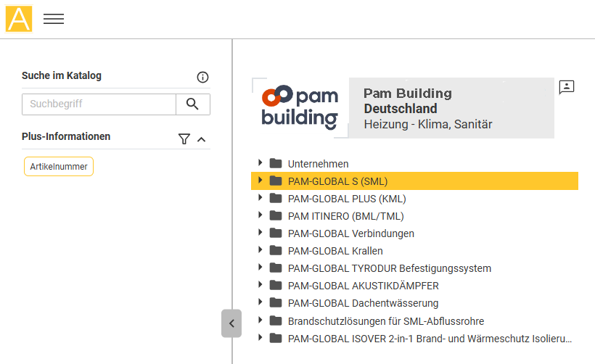595x364 pixels.
Task: Click the AKUSTIKDÄMPFER folder icon
Action: coord(276,286)
